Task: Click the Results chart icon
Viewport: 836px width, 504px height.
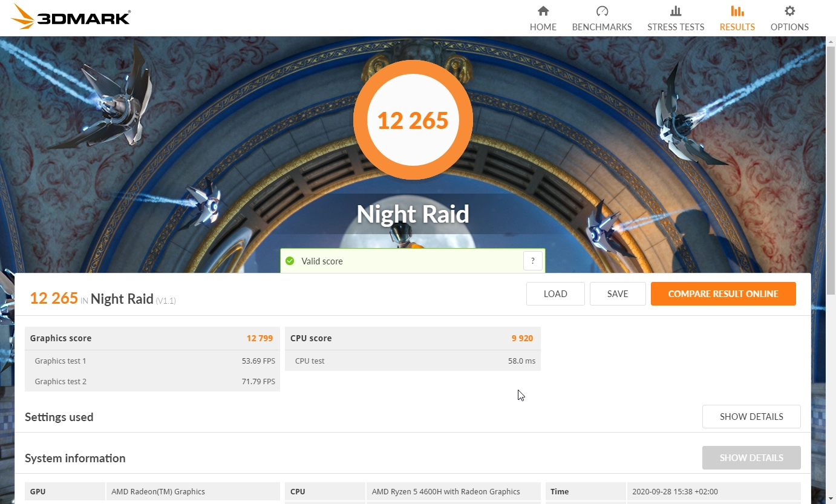Action: (737, 11)
